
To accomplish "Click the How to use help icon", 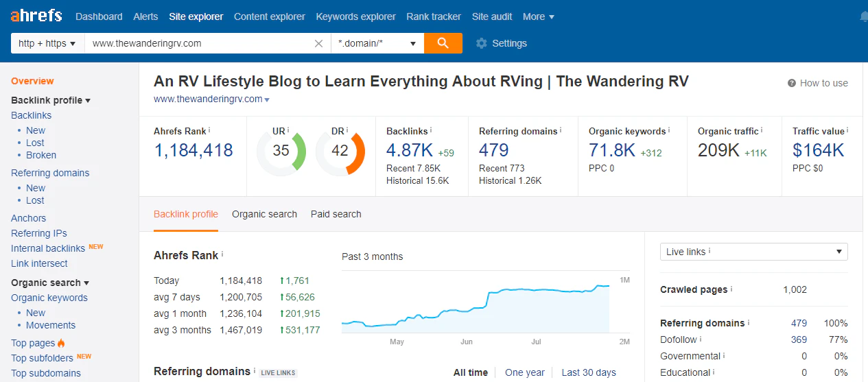I will tap(792, 83).
